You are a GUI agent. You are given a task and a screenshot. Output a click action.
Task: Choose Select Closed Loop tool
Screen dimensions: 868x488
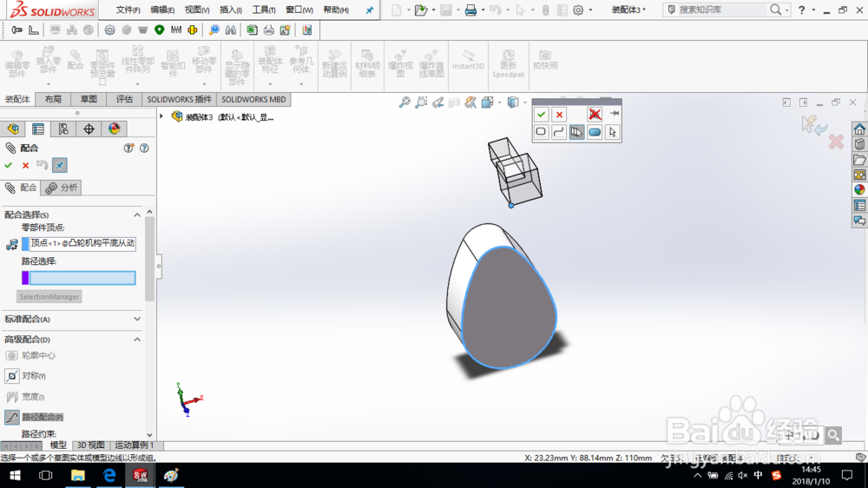coord(541,132)
